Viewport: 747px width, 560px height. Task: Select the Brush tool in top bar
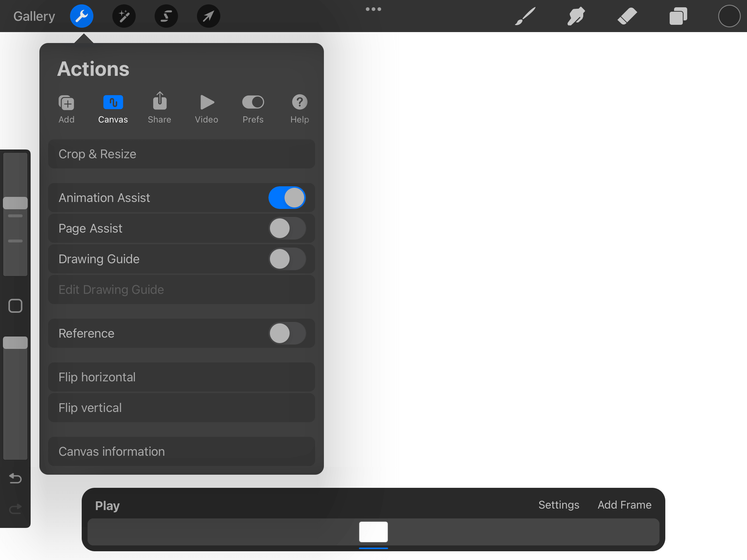coord(525,16)
